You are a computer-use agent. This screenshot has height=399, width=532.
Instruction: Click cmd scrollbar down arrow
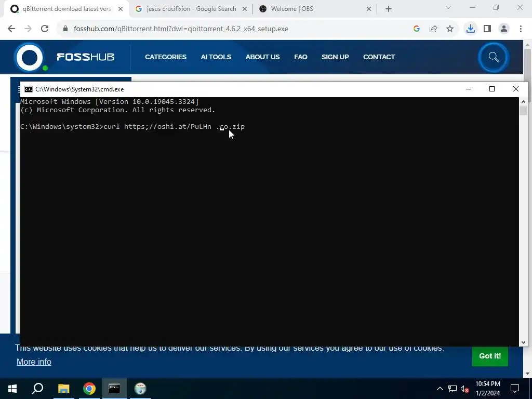point(523,342)
